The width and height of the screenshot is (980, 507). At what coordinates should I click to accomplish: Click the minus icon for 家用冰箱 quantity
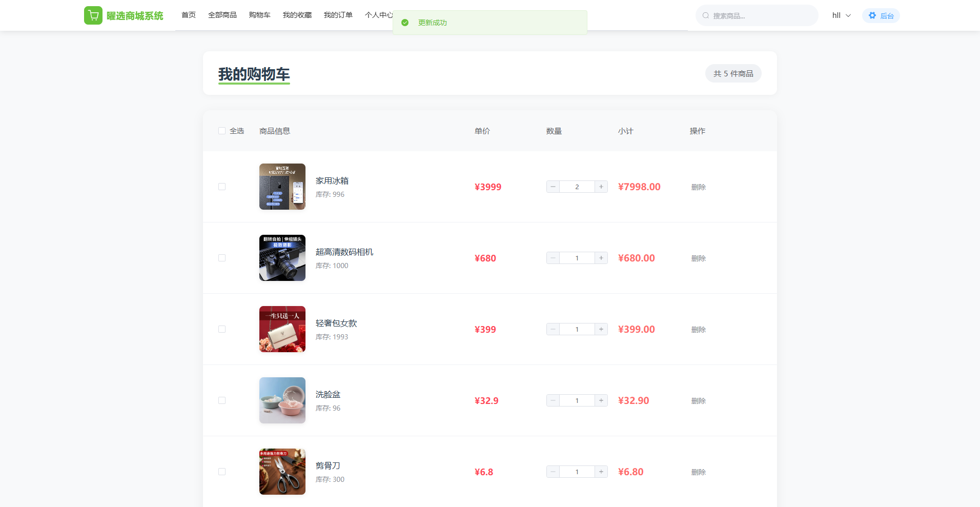pos(553,187)
